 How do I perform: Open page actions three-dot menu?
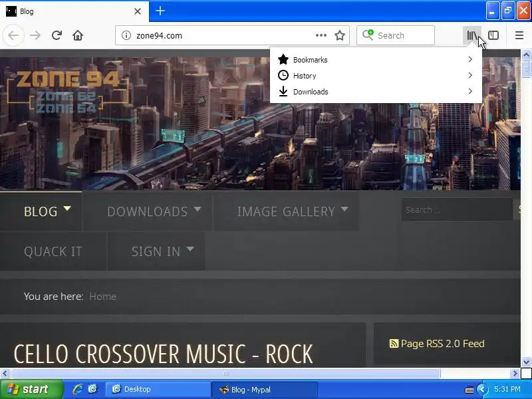point(321,35)
